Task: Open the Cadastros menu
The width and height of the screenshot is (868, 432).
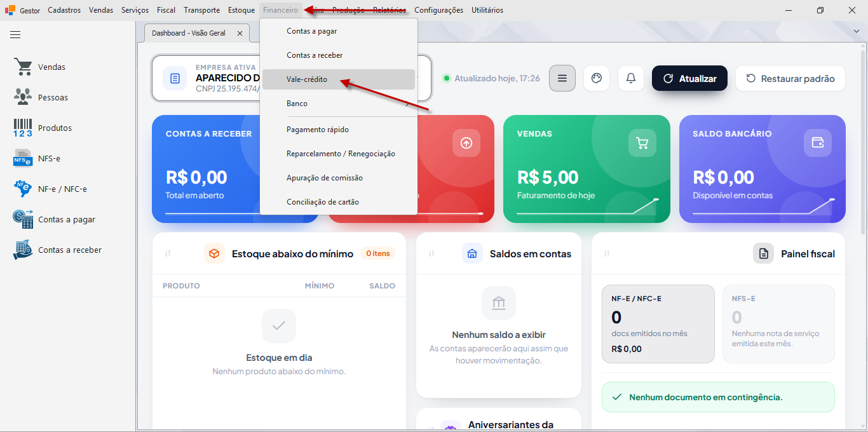Action: point(64,10)
